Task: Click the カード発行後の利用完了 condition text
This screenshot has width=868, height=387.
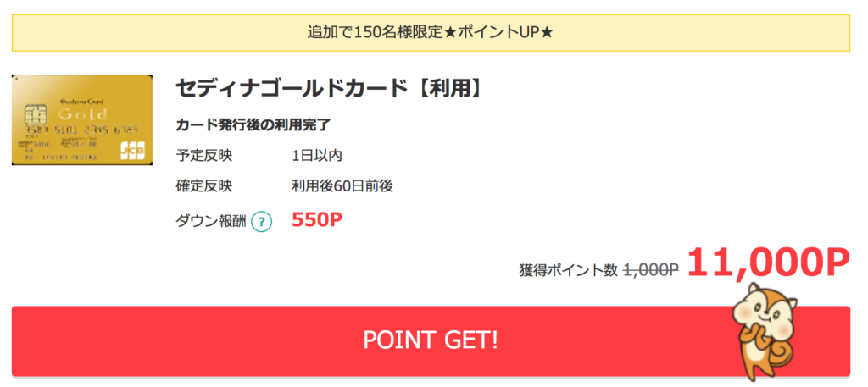Action: pos(253,125)
